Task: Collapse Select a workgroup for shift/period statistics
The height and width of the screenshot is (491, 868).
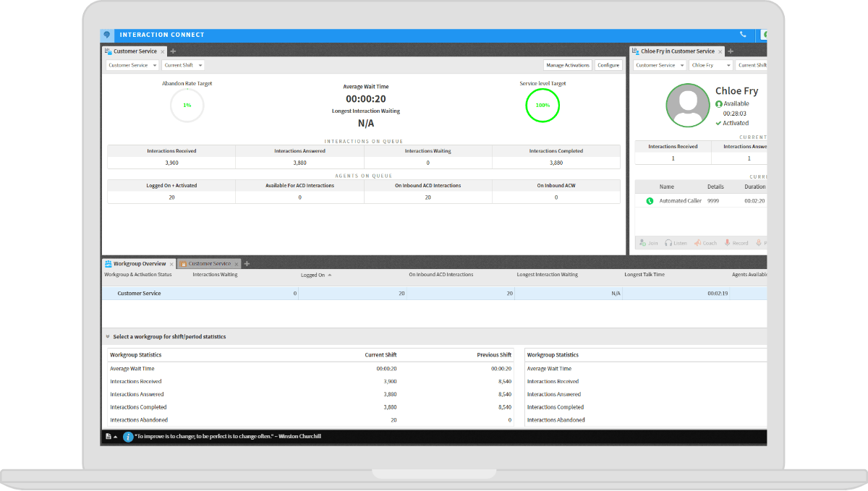Action: 108,337
